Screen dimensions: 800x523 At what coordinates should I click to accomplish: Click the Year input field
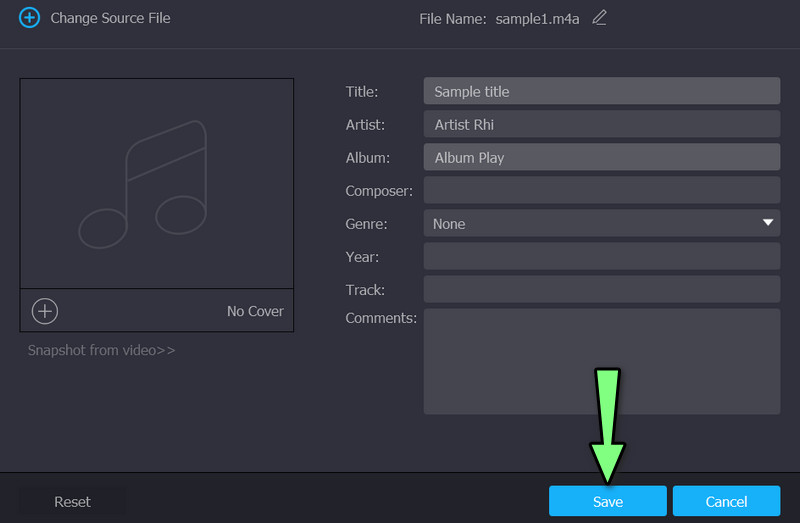pyautogui.click(x=601, y=256)
